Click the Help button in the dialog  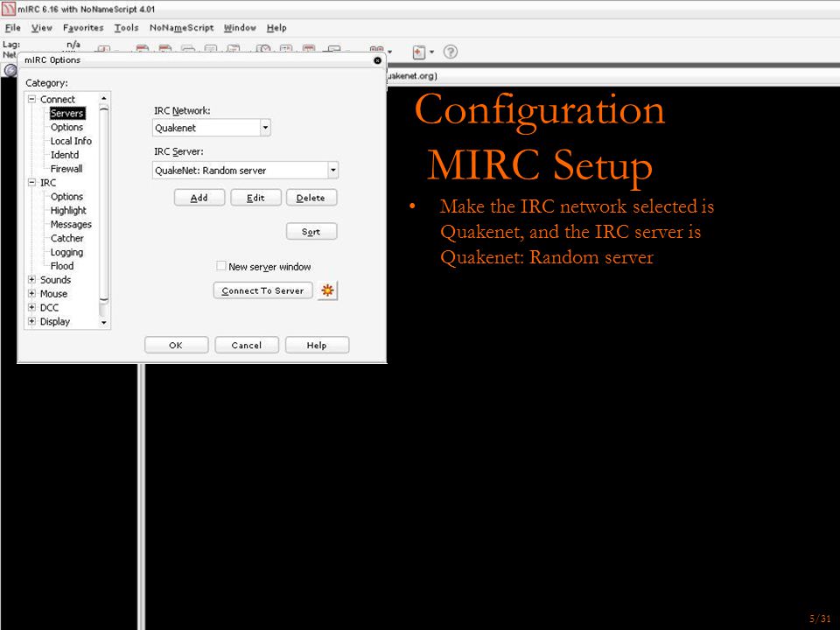(x=317, y=345)
